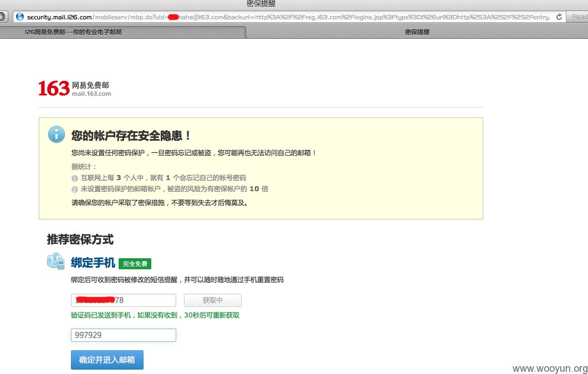This screenshot has width=588, height=374.
Task: Switch to the 密保提醒 tab
Action: 417,32
